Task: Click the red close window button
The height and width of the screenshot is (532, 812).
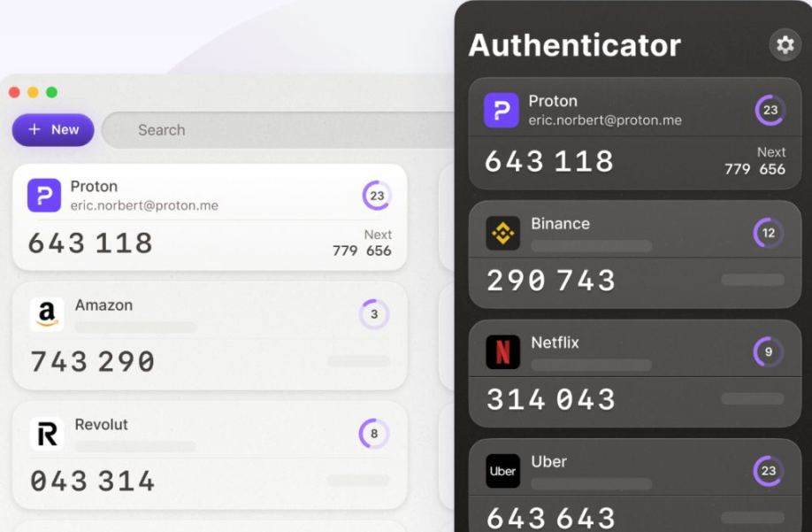Action: (14, 92)
